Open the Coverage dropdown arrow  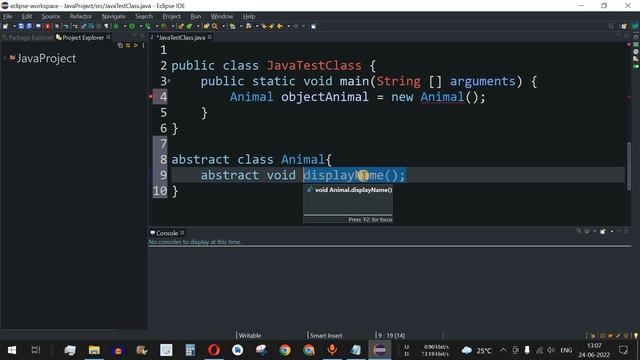[x=156, y=26]
